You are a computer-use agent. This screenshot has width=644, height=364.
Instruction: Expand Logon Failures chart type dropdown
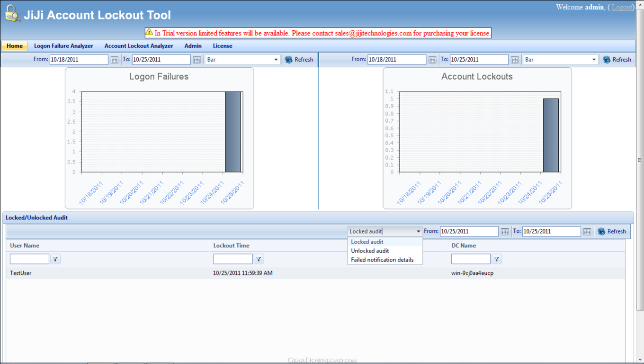coord(276,60)
